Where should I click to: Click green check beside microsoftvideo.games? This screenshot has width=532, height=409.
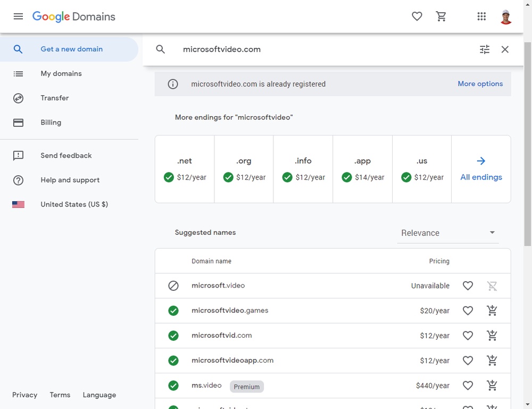pos(173,310)
